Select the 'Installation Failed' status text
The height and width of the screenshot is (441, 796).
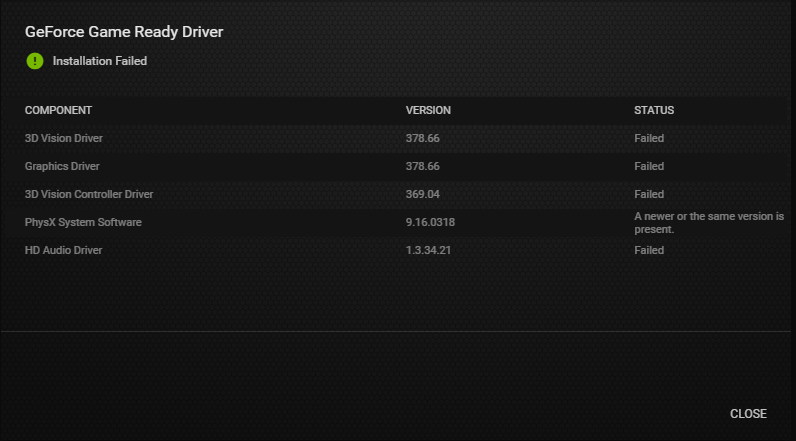click(x=100, y=61)
